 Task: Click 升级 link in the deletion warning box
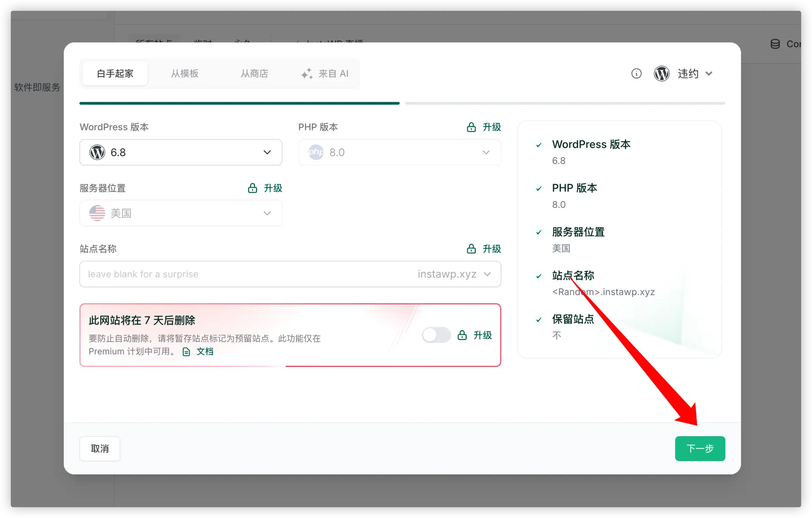click(x=482, y=335)
